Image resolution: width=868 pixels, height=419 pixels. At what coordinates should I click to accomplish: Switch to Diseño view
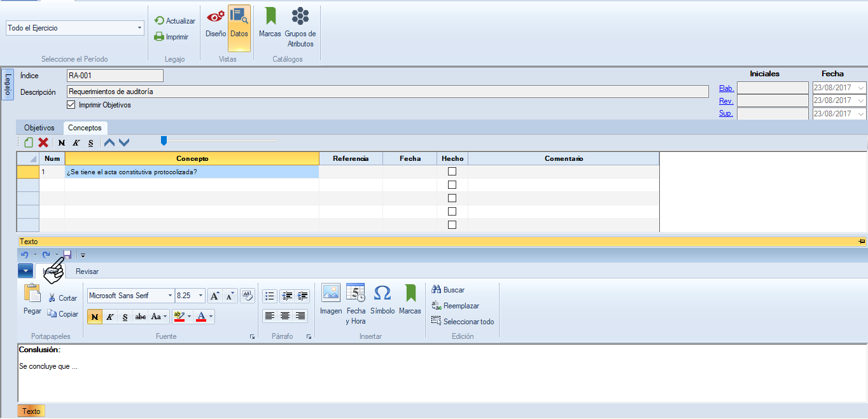(x=216, y=23)
